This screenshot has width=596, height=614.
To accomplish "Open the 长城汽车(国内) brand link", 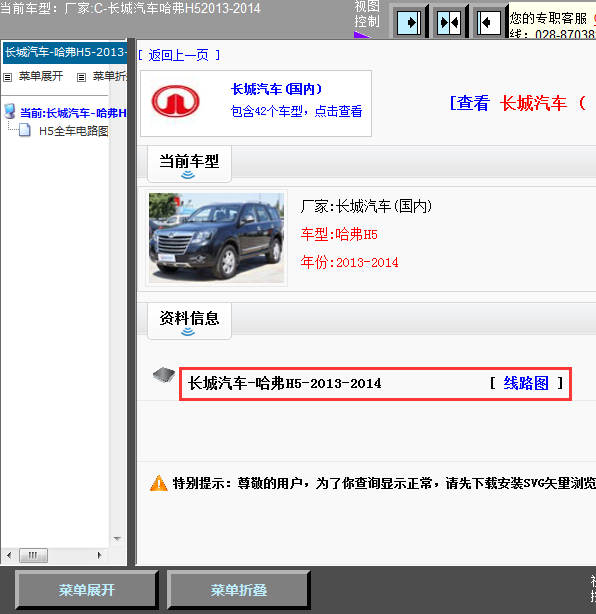I will pyautogui.click(x=276, y=89).
